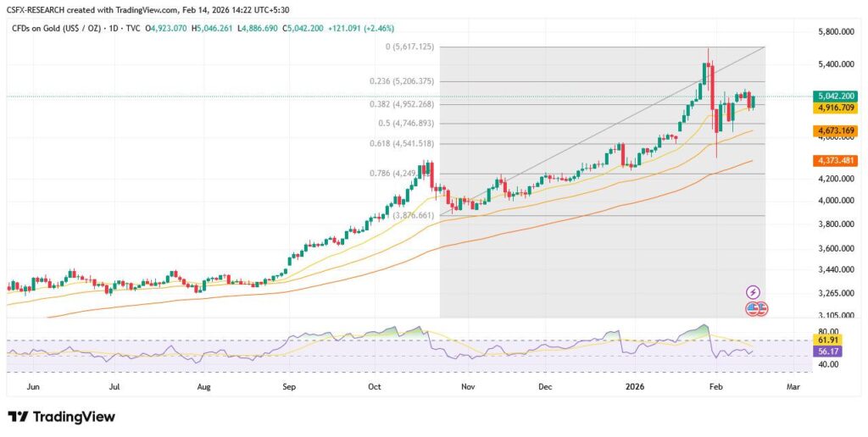868x437 pixels.
Task: Click the TradingView logo at bottom left
Action: [61, 417]
